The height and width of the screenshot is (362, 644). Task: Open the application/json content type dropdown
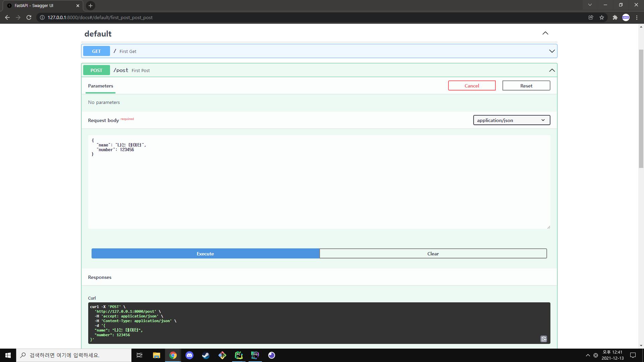tap(511, 120)
